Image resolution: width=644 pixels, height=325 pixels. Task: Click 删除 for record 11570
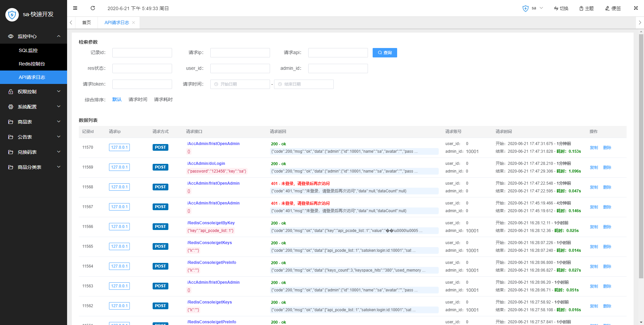[607, 148]
